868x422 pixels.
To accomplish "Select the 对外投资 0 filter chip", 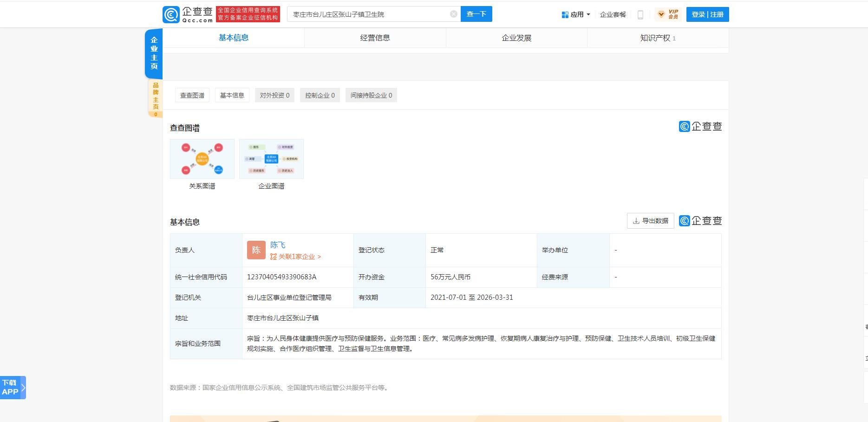I will (274, 95).
